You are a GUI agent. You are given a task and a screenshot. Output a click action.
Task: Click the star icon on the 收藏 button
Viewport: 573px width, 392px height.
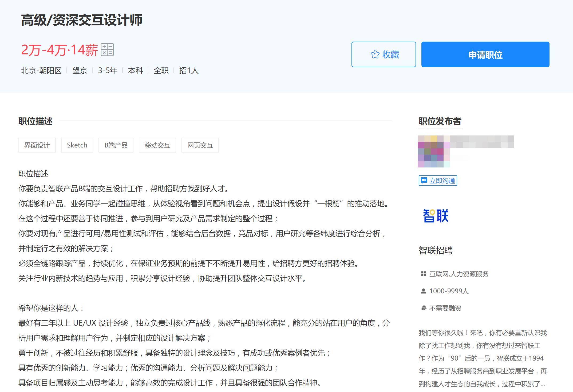[x=375, y=54]
